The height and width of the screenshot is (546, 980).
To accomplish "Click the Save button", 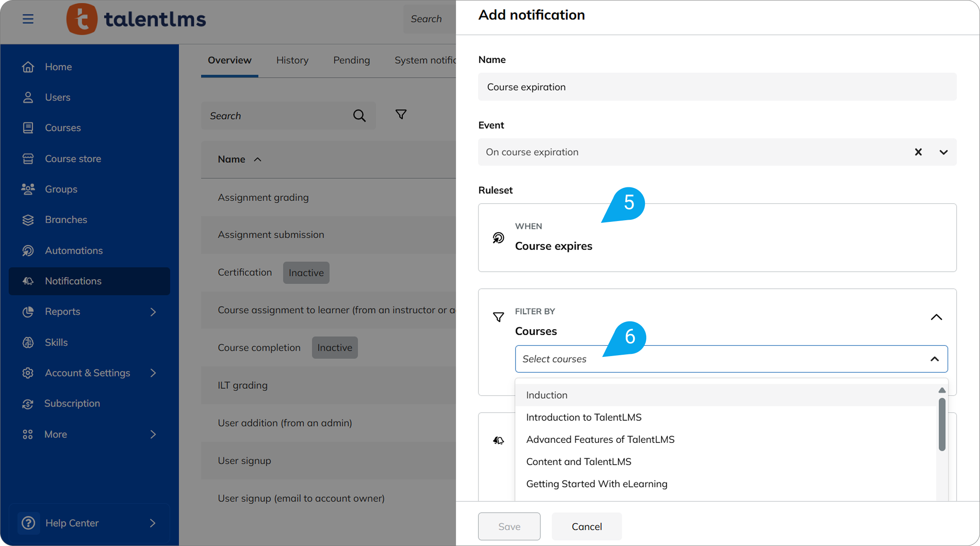I will tap(509, 526).
